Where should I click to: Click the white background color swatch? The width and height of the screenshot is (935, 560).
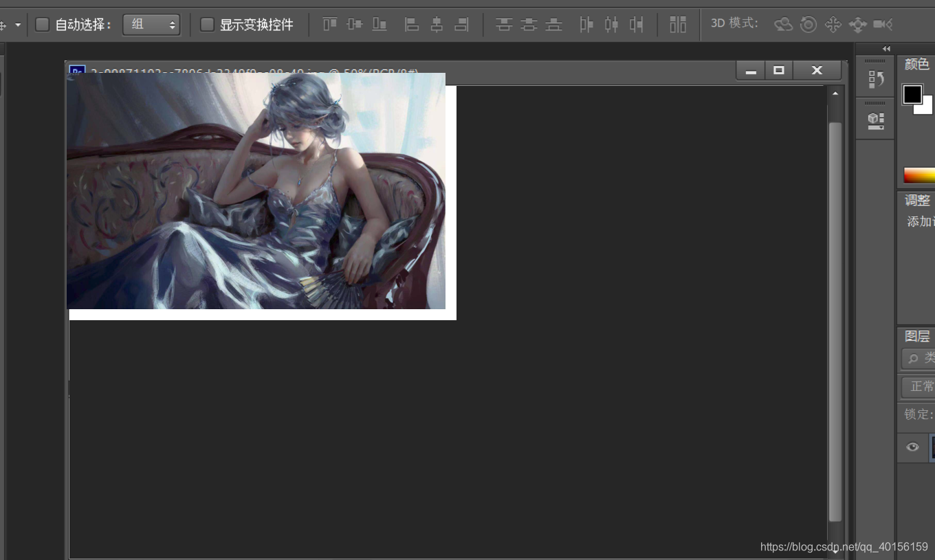[x=927, y=108]
